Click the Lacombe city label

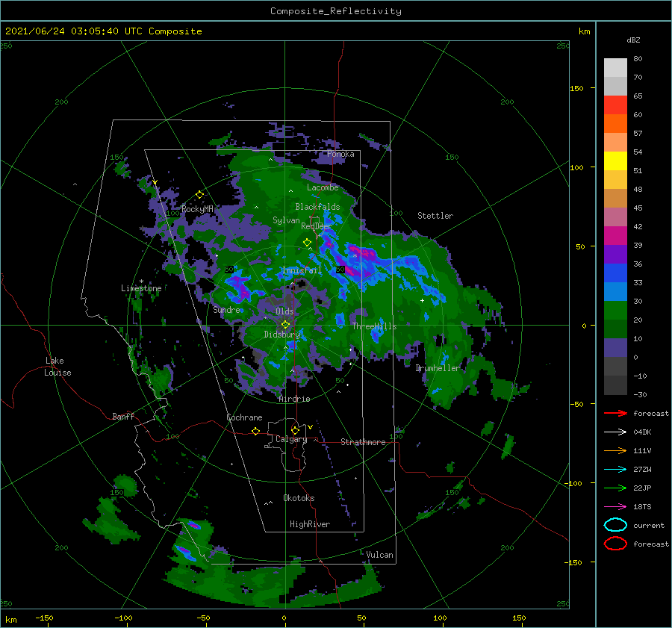(323, 187)
